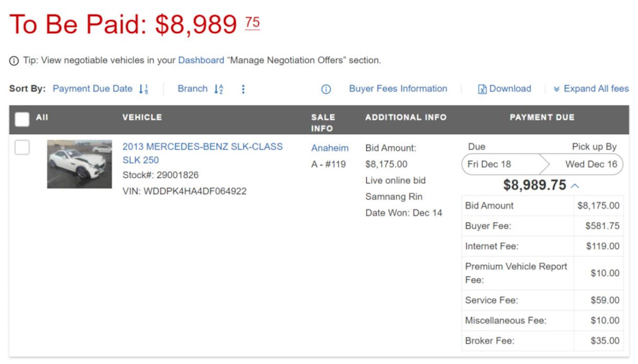Collapse the $8,989.75 fee breakdown chevron

(575, 186)
